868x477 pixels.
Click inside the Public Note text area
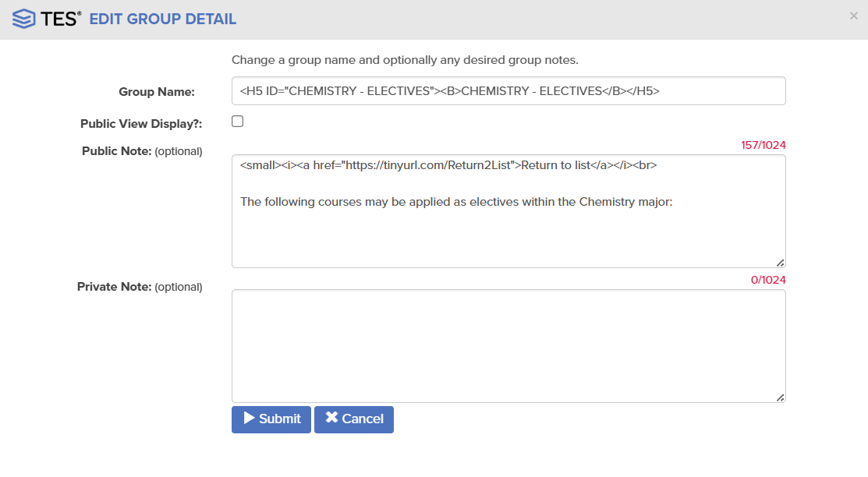(508, 211)
